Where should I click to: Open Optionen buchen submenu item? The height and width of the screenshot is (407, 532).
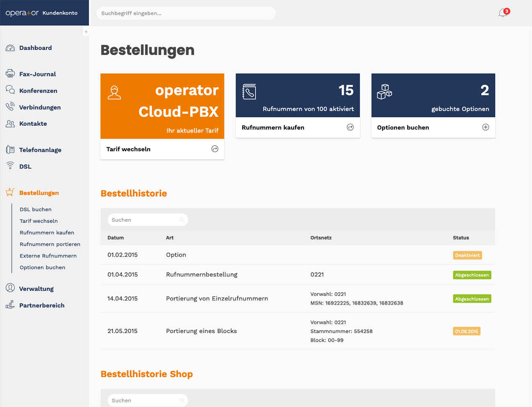pyautogui.click(x=42, y=267)
